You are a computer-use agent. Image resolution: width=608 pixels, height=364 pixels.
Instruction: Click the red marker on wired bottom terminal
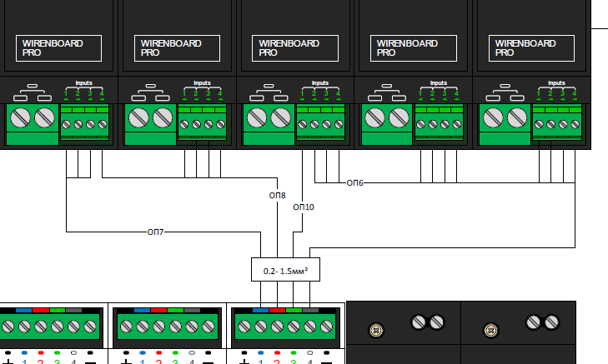277,310
